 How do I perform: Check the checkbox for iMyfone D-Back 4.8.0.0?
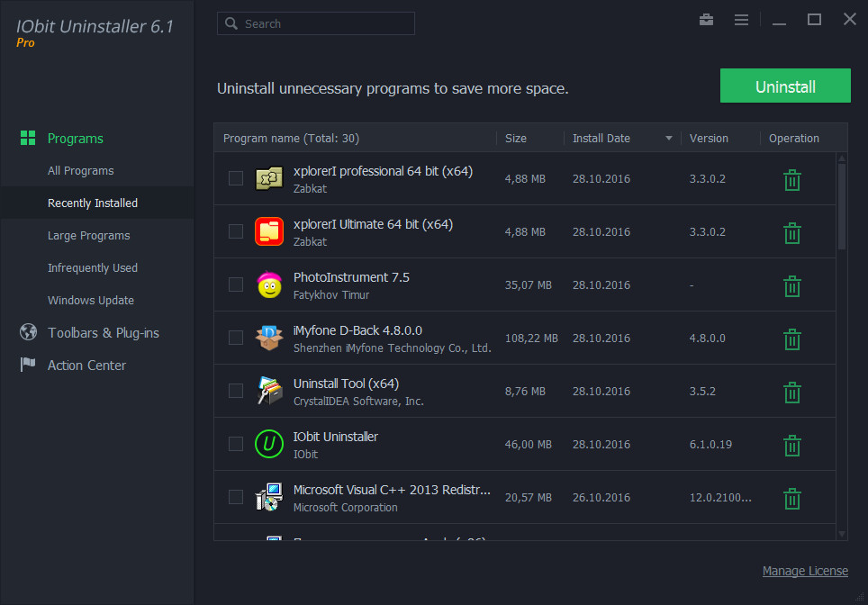[236, 339]
